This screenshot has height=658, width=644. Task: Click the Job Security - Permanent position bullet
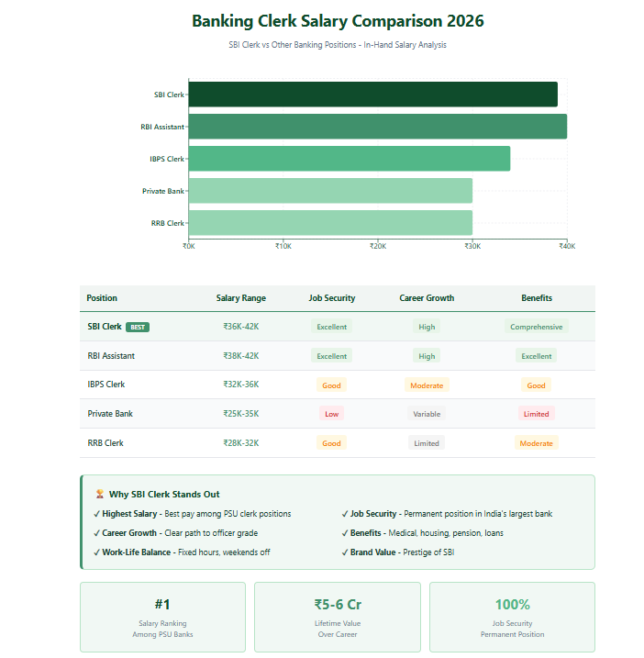tap(448, 514)
